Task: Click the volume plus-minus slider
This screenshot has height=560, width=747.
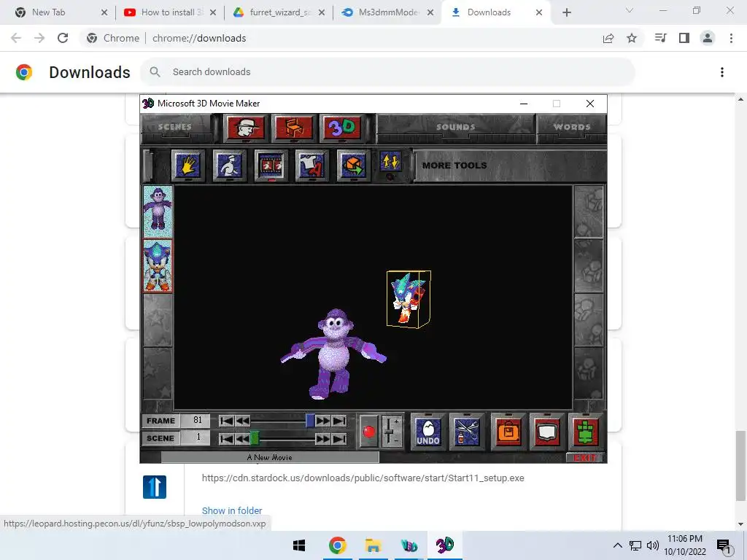Action: pos(391,432)
